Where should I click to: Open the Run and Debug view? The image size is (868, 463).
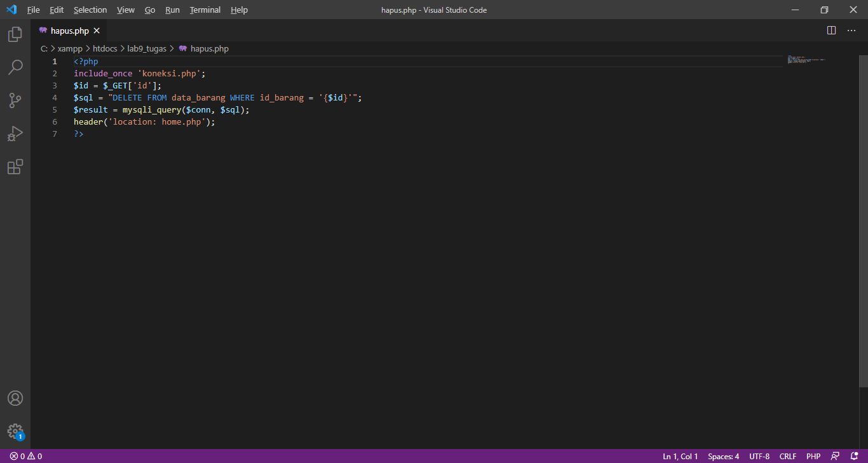click(15, 133)
